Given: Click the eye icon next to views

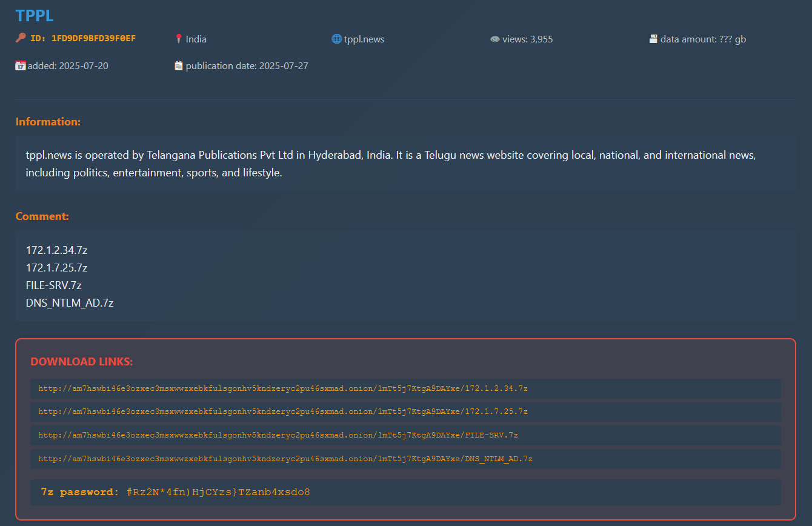Looking at the screenshot, I should click(x=495, y=39).
